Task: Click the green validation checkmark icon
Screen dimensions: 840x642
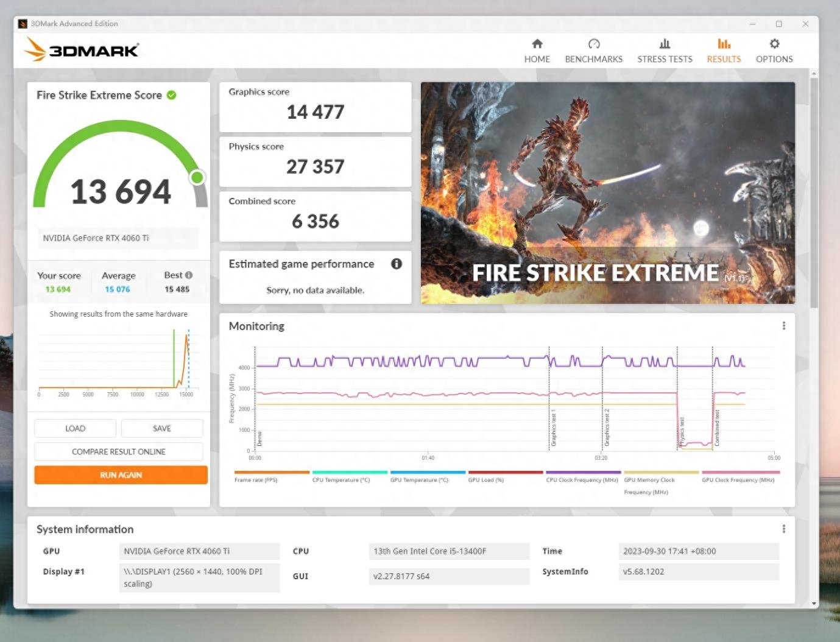Action: (172, 95)
